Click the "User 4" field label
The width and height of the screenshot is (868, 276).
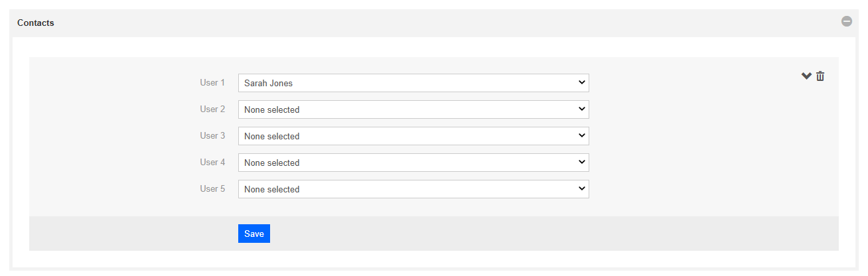point(212,163)
